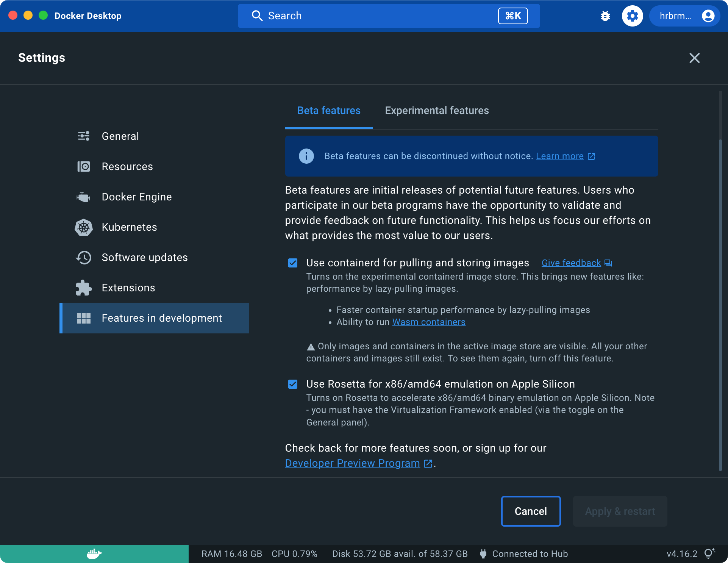Click the bug troubleshoot icon
The height and width of the screenshot is (563, 728).
[605, 16]
